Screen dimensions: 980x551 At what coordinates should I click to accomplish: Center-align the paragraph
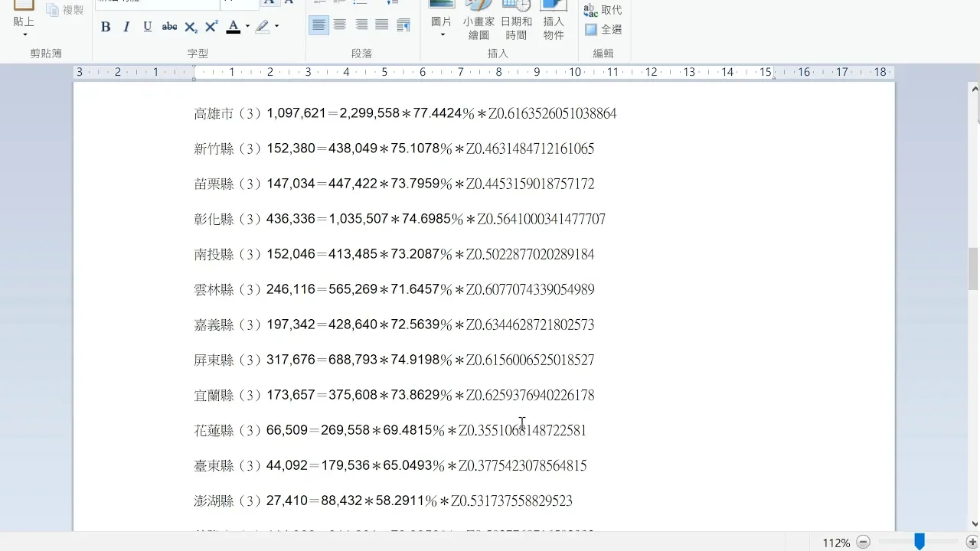coord(340,25)
